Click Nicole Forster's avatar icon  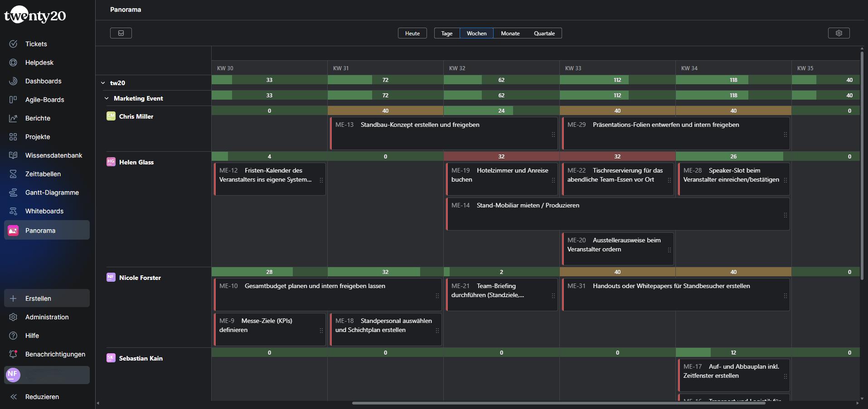point(111,277)
